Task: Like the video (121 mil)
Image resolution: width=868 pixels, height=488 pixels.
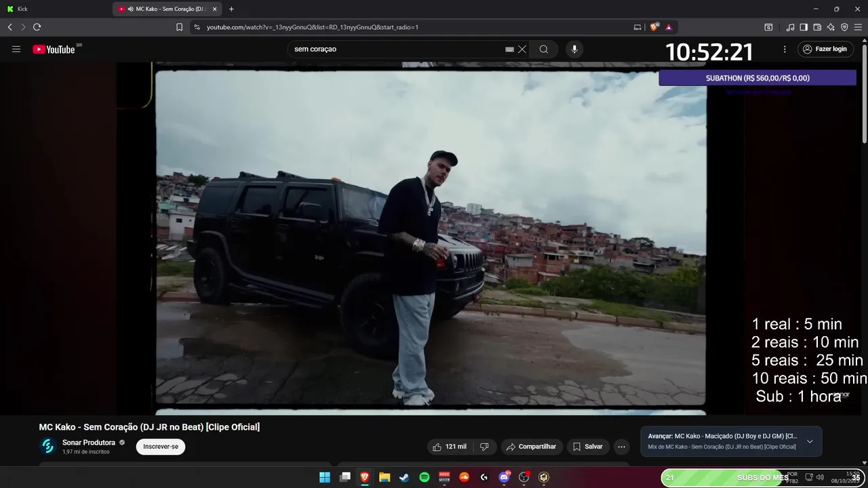Action: (450, 447)
